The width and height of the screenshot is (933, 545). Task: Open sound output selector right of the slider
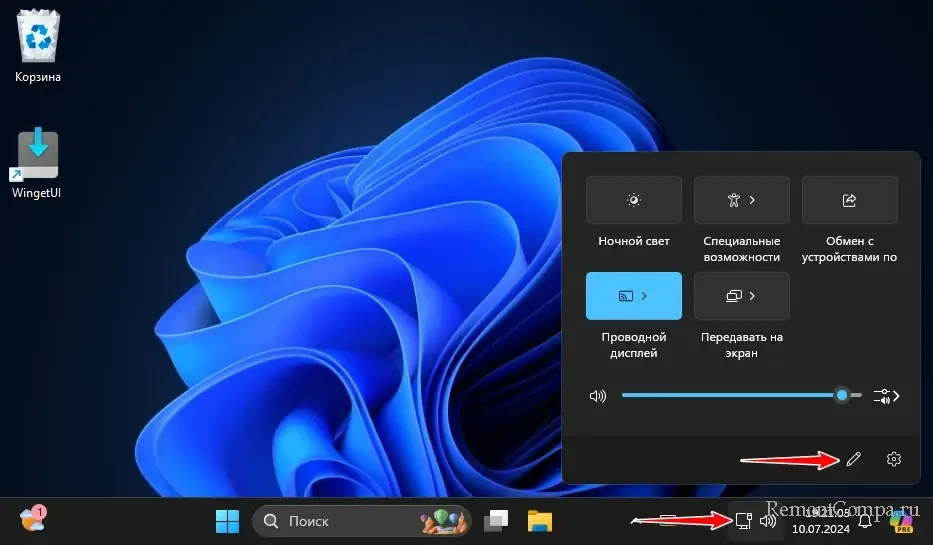tap(886, 396)
